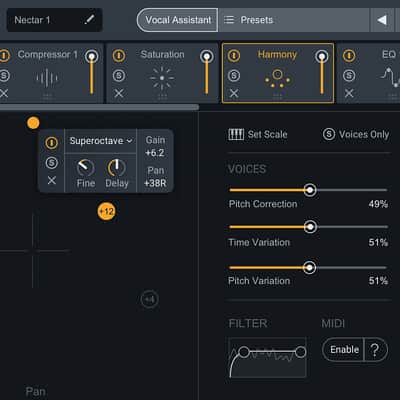The width and height of the screenshot is (400, 400).
Task: Edit the Nectar 1 name with pencil icon
Action: click(89, 20)
